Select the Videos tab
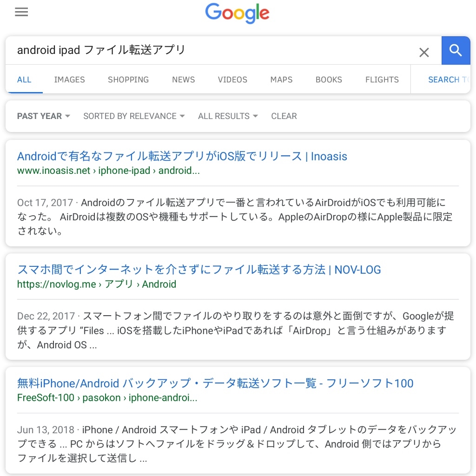The width and height of the screenshot is (476, 476). (x=232, y=79)
